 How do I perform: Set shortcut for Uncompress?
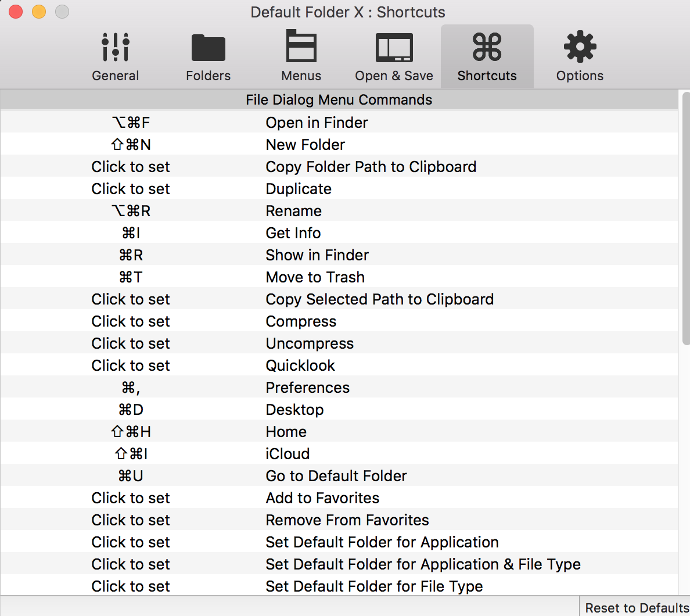pos(131,343)
